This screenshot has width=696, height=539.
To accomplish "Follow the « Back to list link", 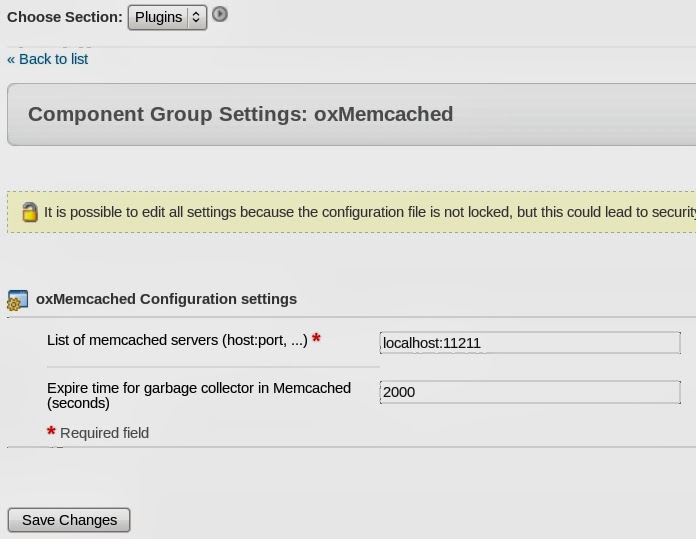I will tap(47, 59).
